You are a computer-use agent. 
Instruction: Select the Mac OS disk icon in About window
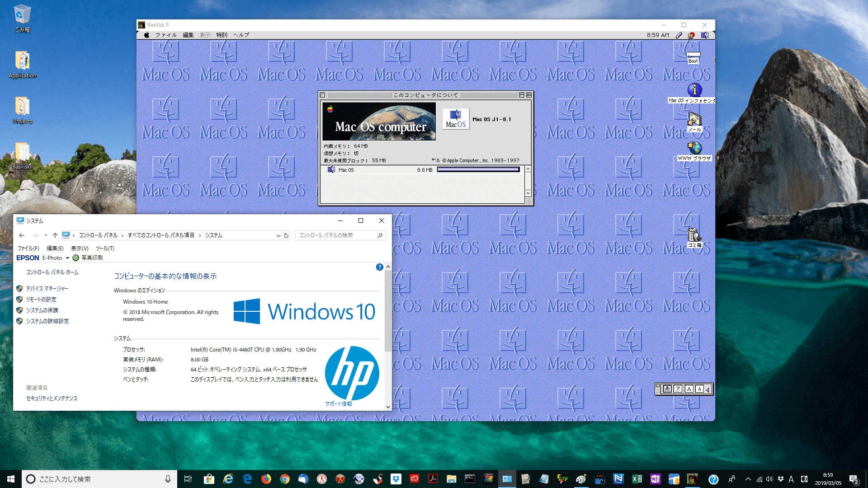330,169
